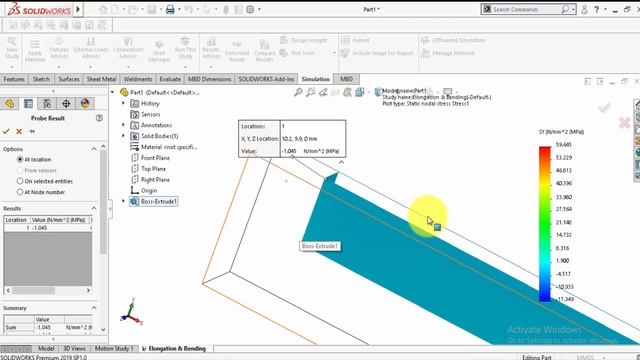640x360 pixels.
Task: Switch to the Model tab at the bottom
Action: coord(46,349)
